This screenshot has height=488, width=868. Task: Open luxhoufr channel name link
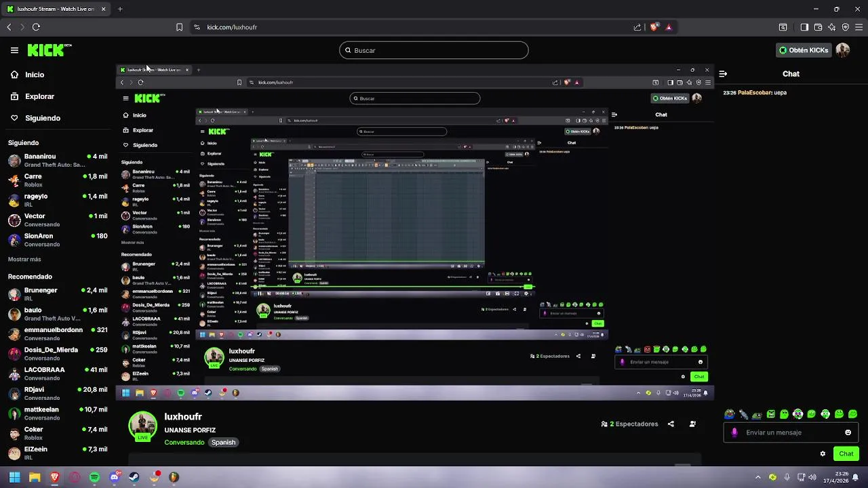[x=183, y=417]
